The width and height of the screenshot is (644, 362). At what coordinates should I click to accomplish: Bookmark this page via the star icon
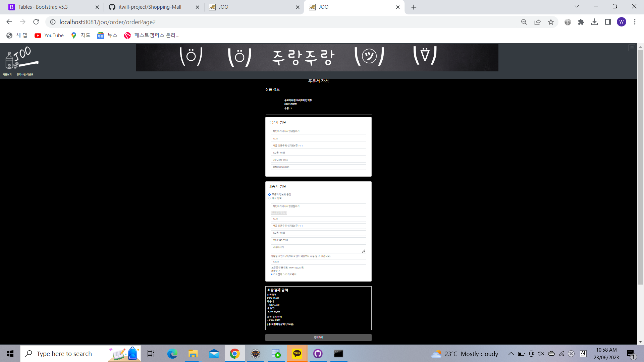pyautogui.click(x=551, y=22)
